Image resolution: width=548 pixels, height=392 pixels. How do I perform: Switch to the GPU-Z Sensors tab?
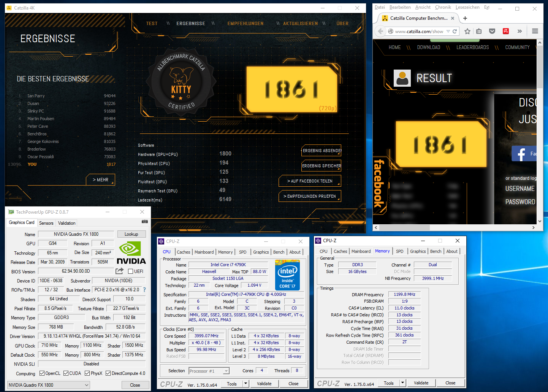coord(46,223)
